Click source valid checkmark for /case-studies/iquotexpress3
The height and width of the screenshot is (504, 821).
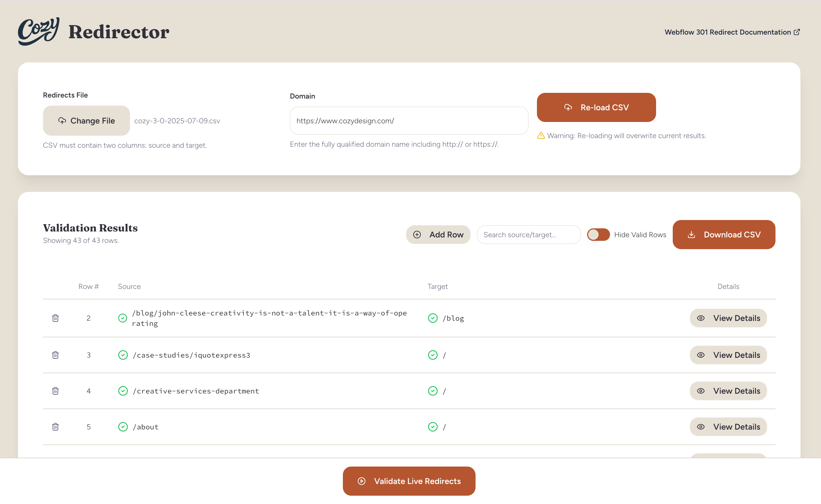pyautogui.click(x=123, y=355)
